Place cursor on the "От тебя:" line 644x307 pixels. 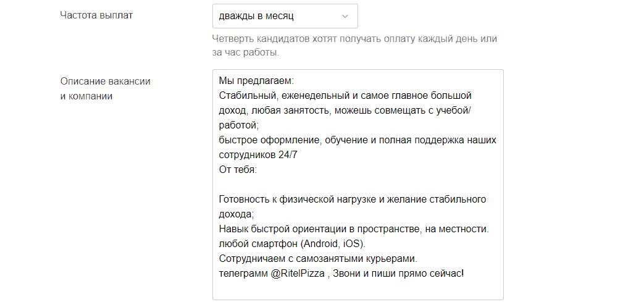tap(238, 170)
